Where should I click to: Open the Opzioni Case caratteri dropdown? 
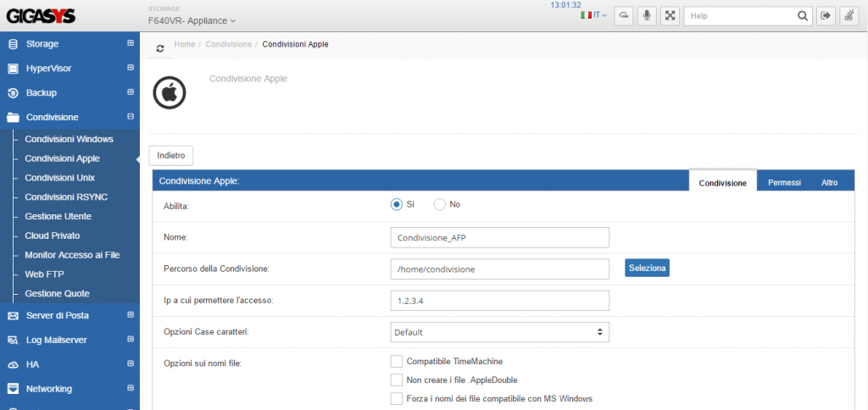(500, 332)
